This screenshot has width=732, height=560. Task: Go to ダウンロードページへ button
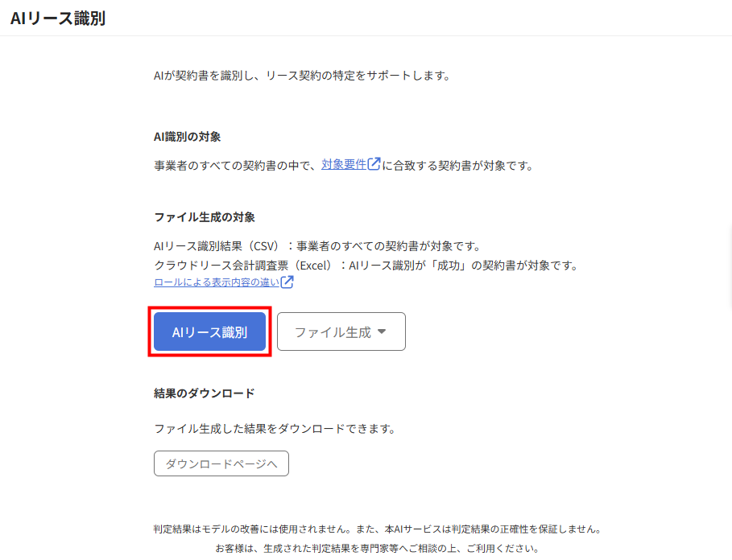pyautogui.click(x=221, y=463)
